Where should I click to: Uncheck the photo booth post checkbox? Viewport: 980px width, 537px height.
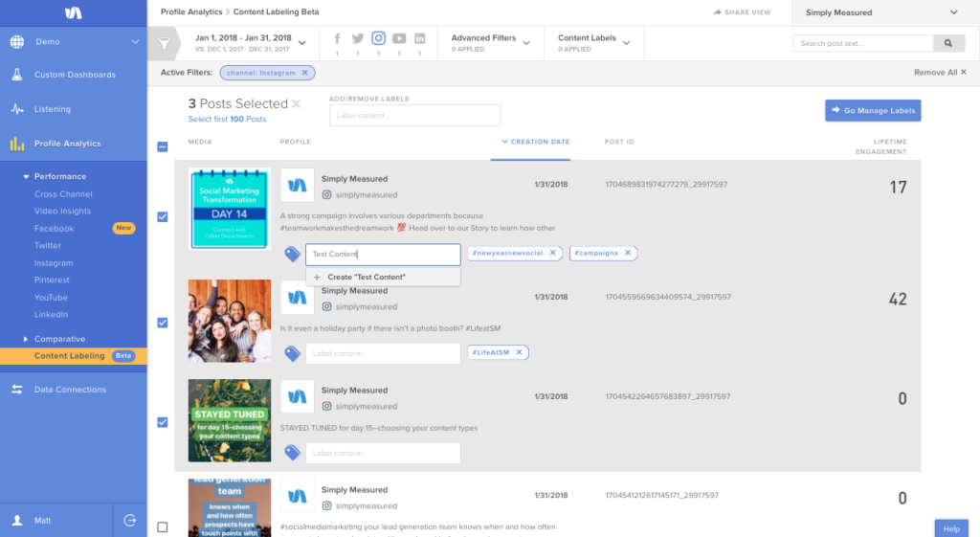(x=163, y=323)
